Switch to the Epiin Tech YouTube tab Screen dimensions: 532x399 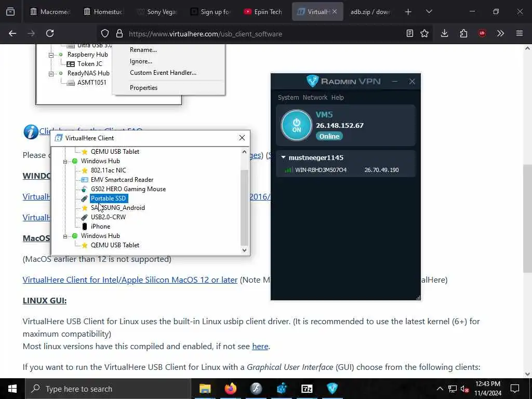pos(264,12)
